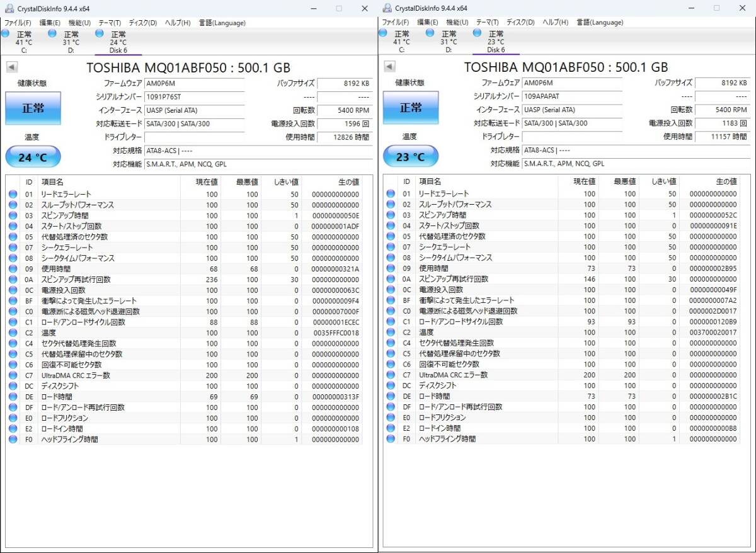Click raw value 0035FFFC0018
The image size is (756, 553).
pos(335,333)
